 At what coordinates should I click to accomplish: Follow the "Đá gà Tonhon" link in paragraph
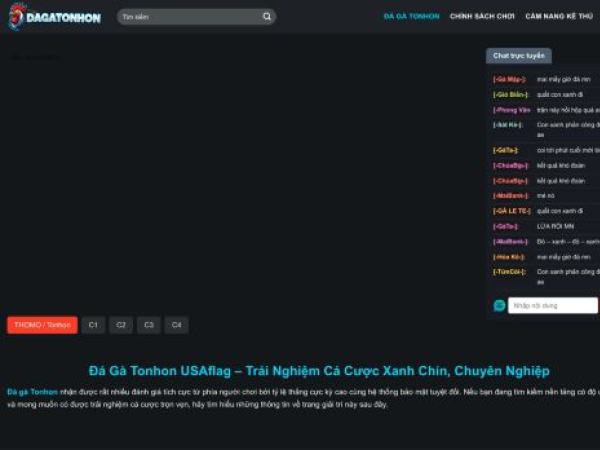pos(32,391)
